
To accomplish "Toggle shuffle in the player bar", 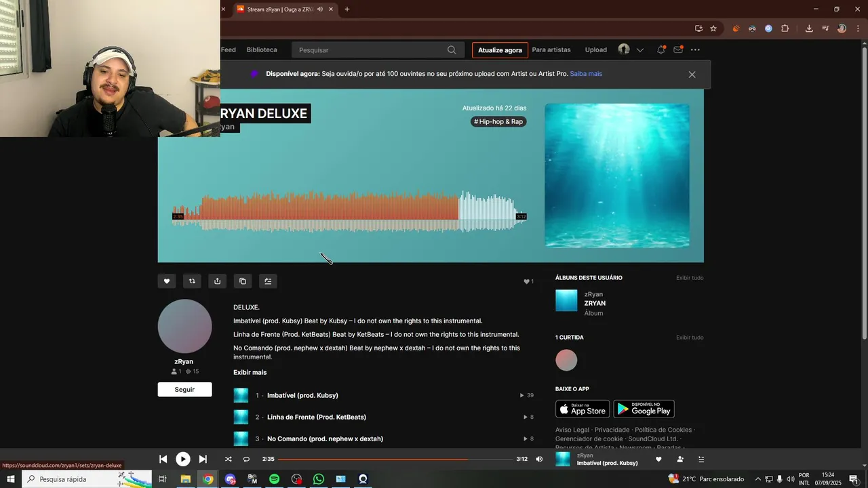I will 228,459.
